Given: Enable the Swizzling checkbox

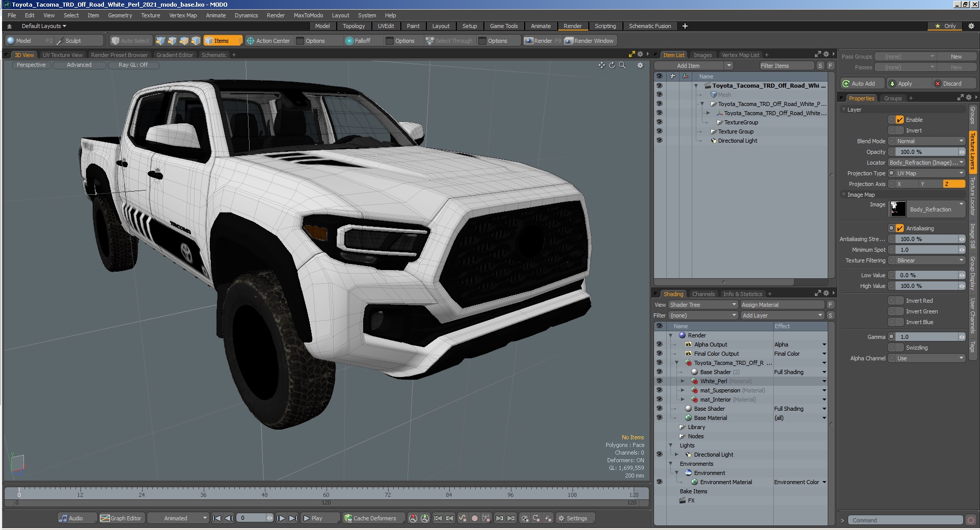Looking at the screenshot, I should (x=900, y=348).
